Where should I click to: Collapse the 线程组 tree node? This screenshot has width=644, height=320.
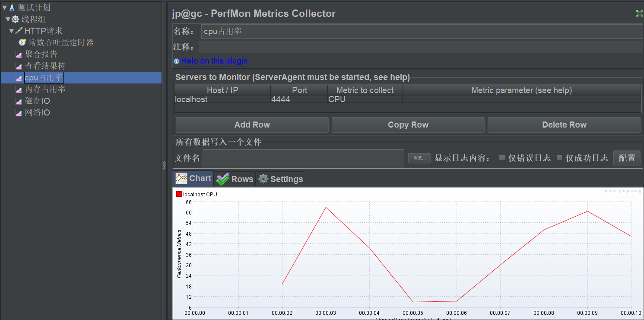(x=8, y=19)
